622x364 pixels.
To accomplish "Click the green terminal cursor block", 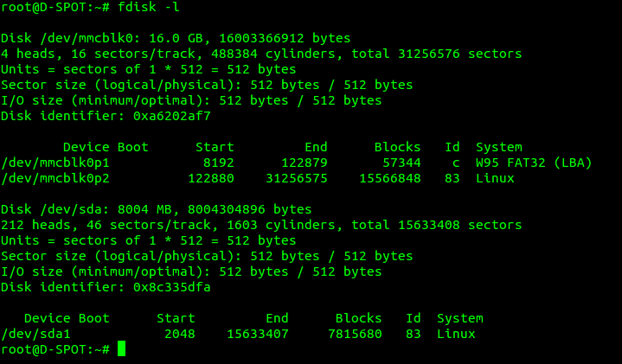I will click(x=121, y=348).
